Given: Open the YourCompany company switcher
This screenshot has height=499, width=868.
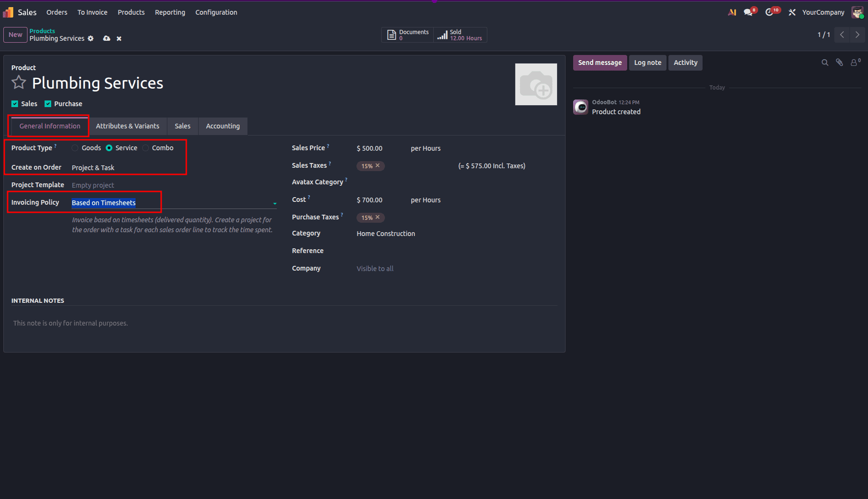Looking at the screenshot, I should pyautogui.click(x=823, y=12).
